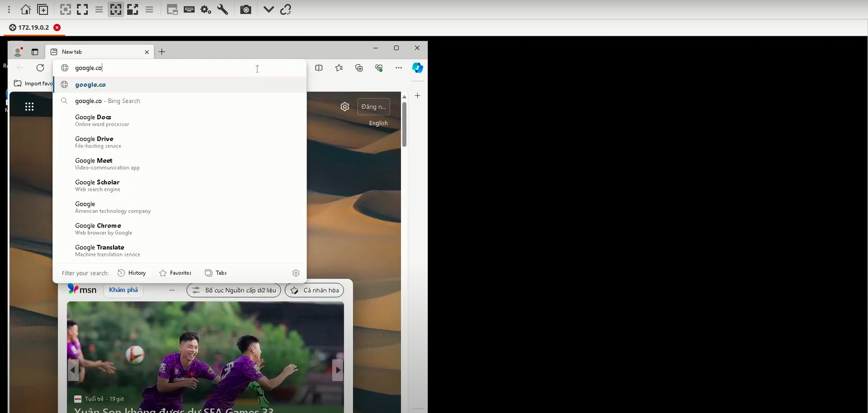
Task: Refresh the page in Edge
Action: click(x=41, y=67)
